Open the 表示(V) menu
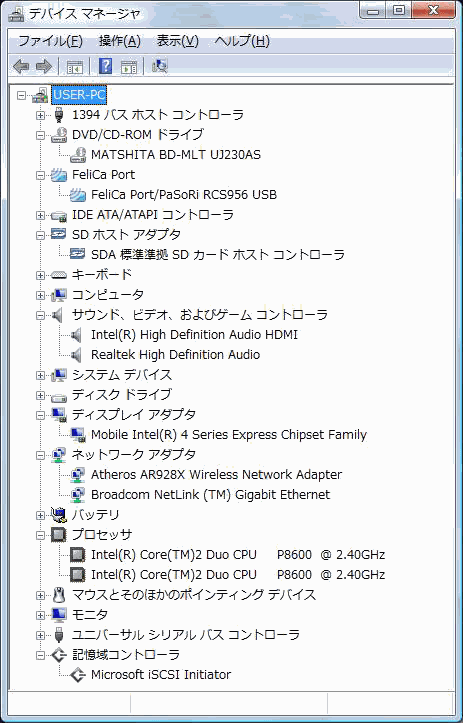Image resolution: width=463 pixels, height=723 pixels. 178,41
